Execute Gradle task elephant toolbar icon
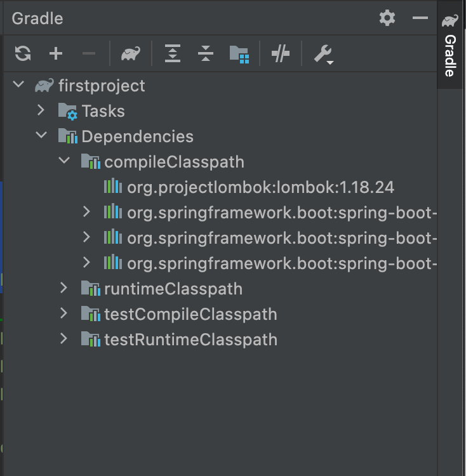 point(131,53)
